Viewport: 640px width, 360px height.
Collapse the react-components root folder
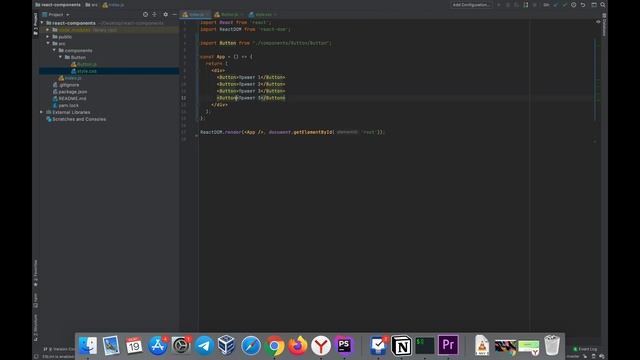[42, 23]
